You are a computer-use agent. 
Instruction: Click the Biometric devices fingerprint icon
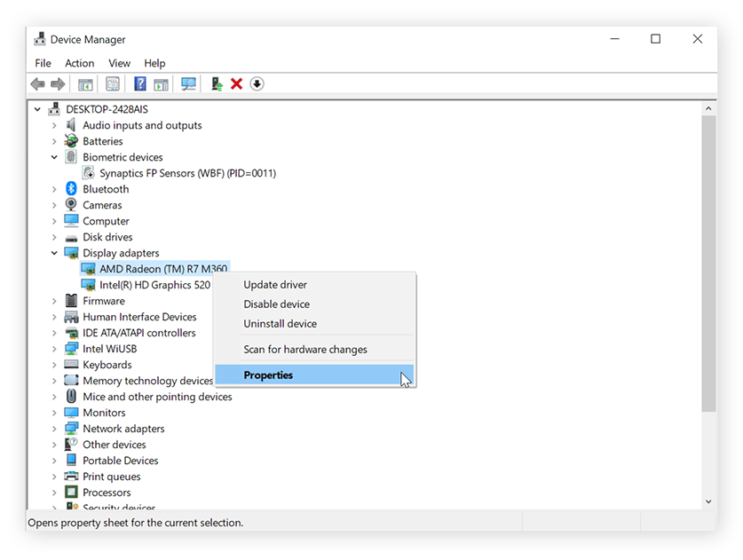click(x=71, y=156)
